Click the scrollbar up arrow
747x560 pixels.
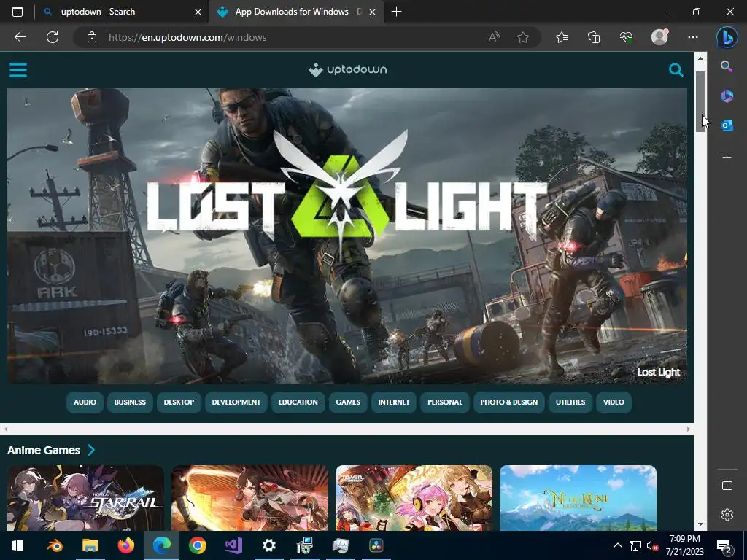pyautogui.click(x=700, y=58)
